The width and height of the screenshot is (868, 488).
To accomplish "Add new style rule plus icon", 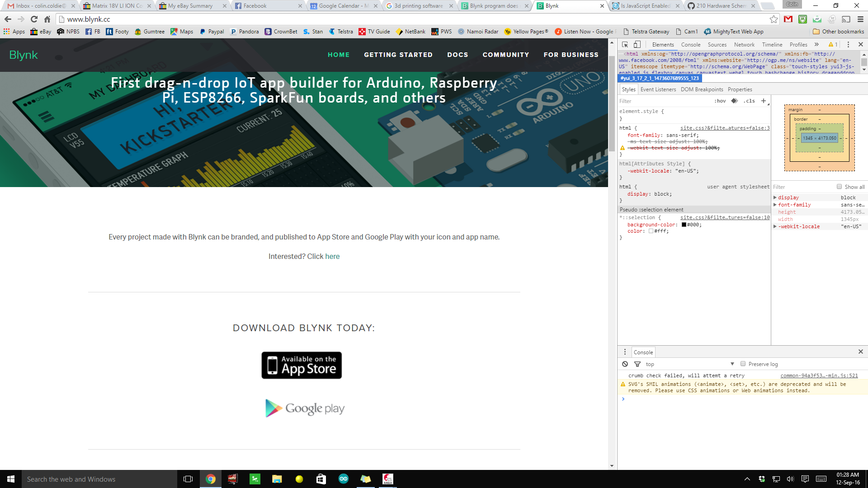I will pos(764,101).
